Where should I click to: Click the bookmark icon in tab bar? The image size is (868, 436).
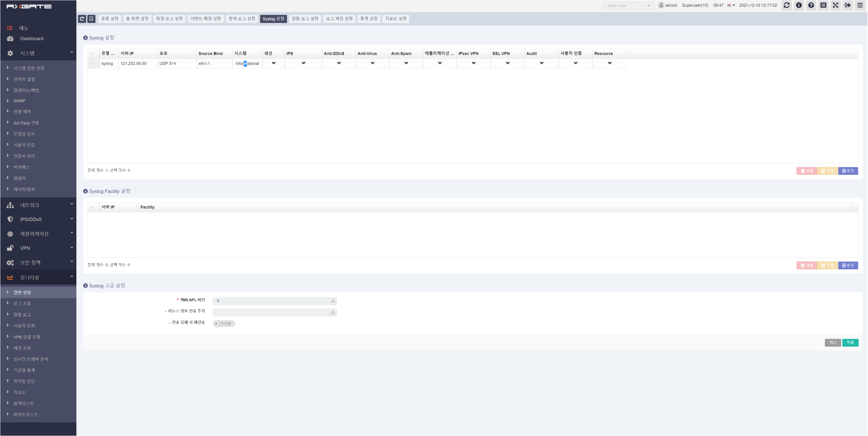(x=91, y=19)
